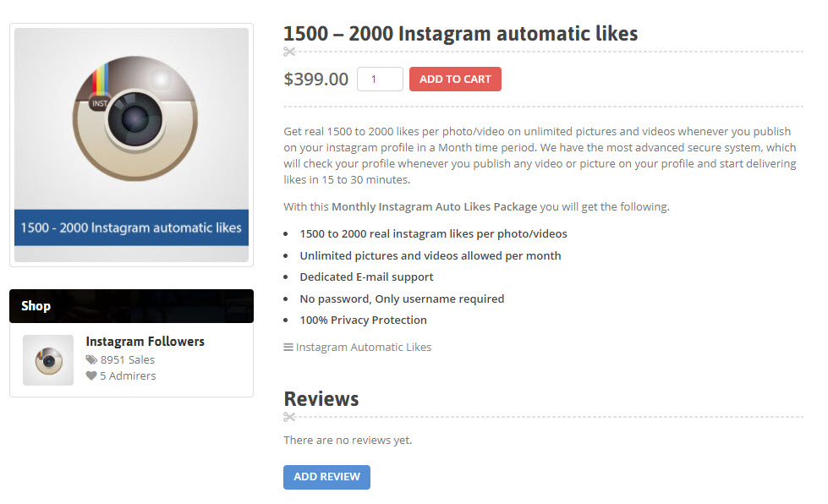
Task: Open the Instagram Automatic Likes category link
Action: pyautogui.click(x=364, y=347)
